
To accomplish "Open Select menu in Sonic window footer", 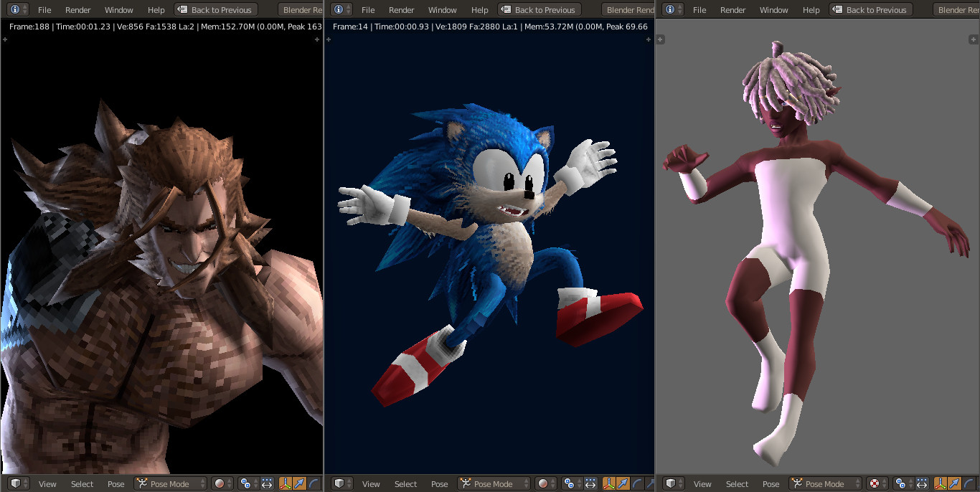I will (x=406, y=484).
